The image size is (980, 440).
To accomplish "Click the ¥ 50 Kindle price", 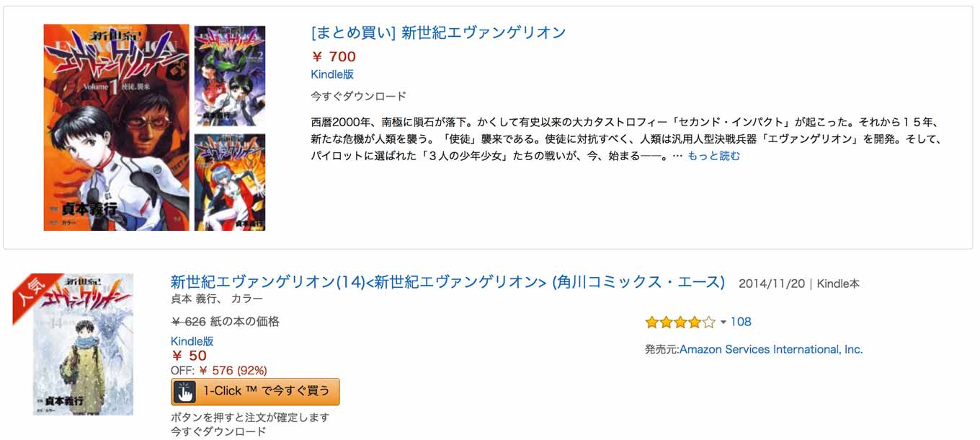I will coord(189,356).
